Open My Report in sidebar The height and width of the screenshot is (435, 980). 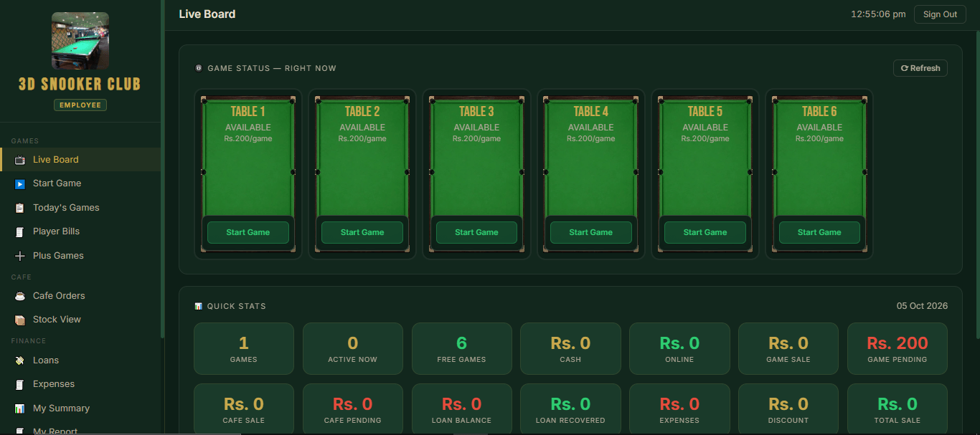tap(80, 429)
